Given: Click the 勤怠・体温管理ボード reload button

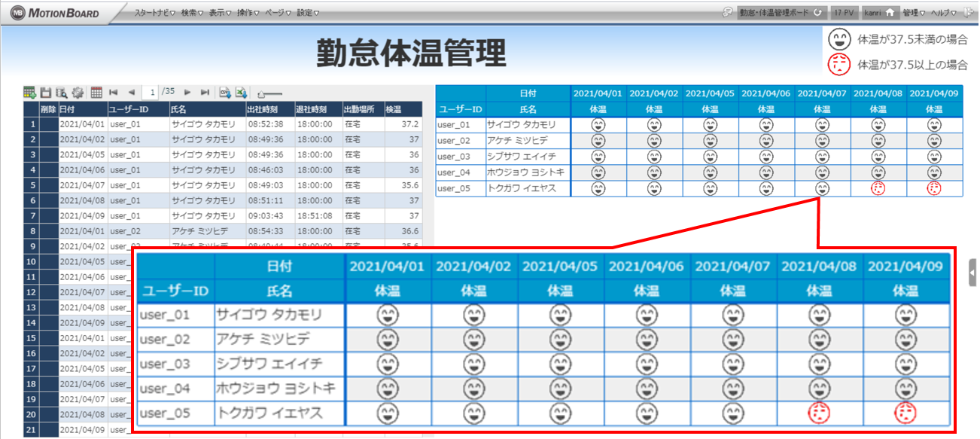Looking at the screenshot, I should pyautogui.click(x=817, y=13).
